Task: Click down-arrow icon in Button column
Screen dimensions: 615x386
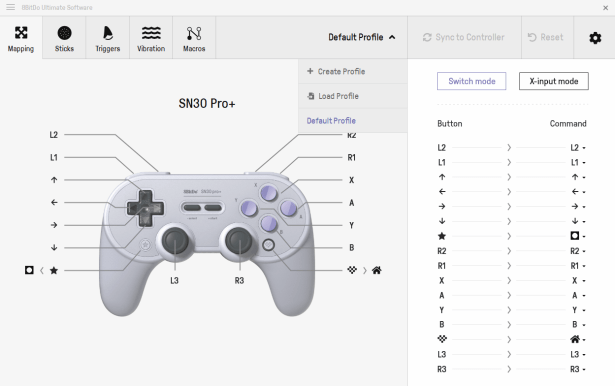Action: 442,221
